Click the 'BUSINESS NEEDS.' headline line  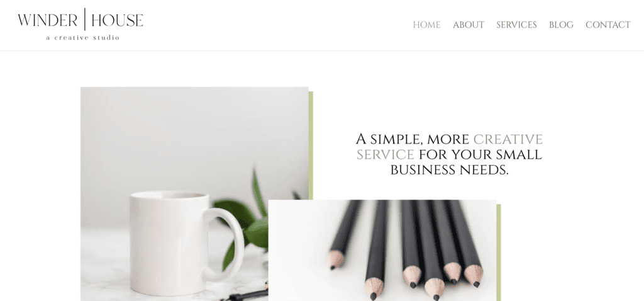pos(449,170)
